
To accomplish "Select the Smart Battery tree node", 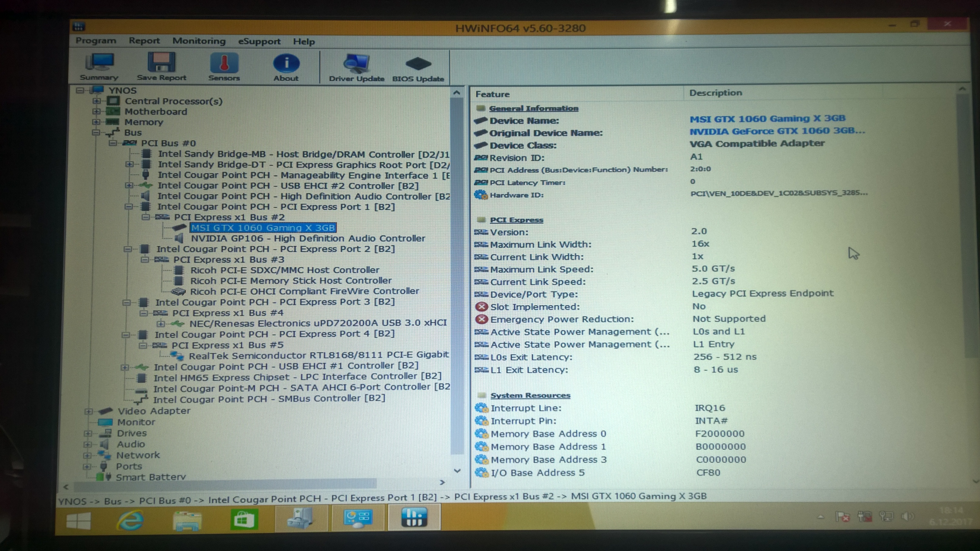I will (151, 477).
